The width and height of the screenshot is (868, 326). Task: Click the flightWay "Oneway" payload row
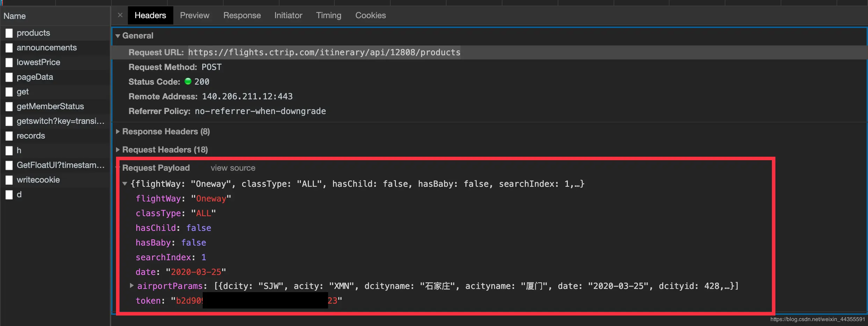[x=183, y=199]
